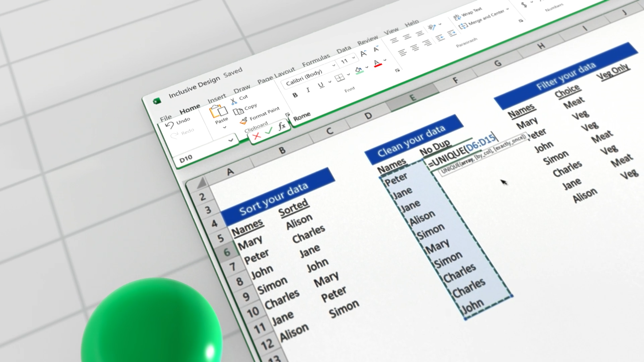Screen dimensions: 644x362
Task: Increase font size with larger A icon
Action: (x=364, y=54)
